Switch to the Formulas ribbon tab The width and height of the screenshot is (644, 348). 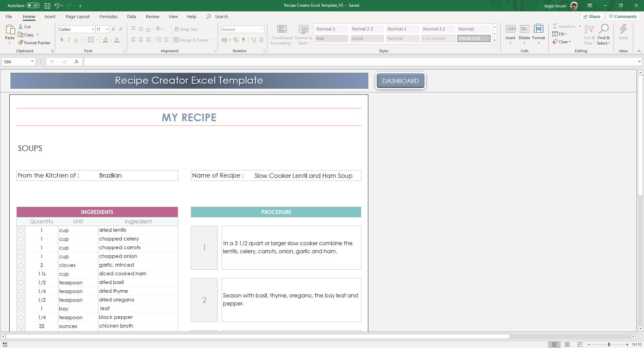coord(108,16)
